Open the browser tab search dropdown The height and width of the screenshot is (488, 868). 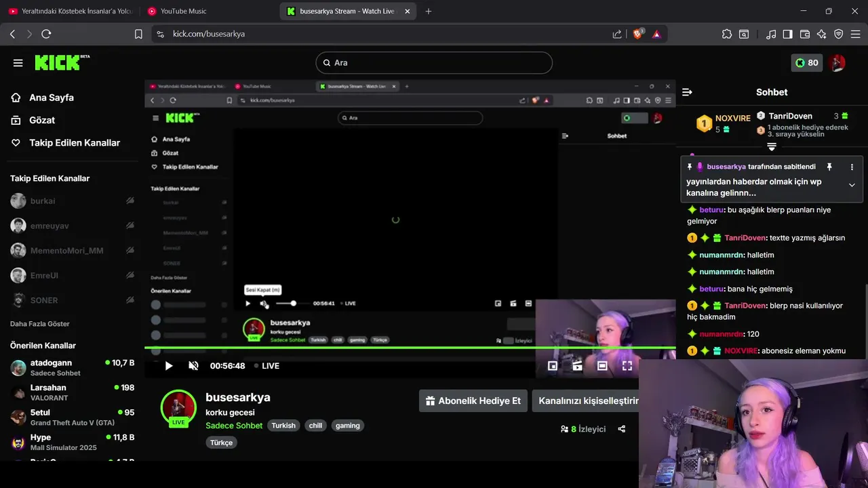pos(744,34)
